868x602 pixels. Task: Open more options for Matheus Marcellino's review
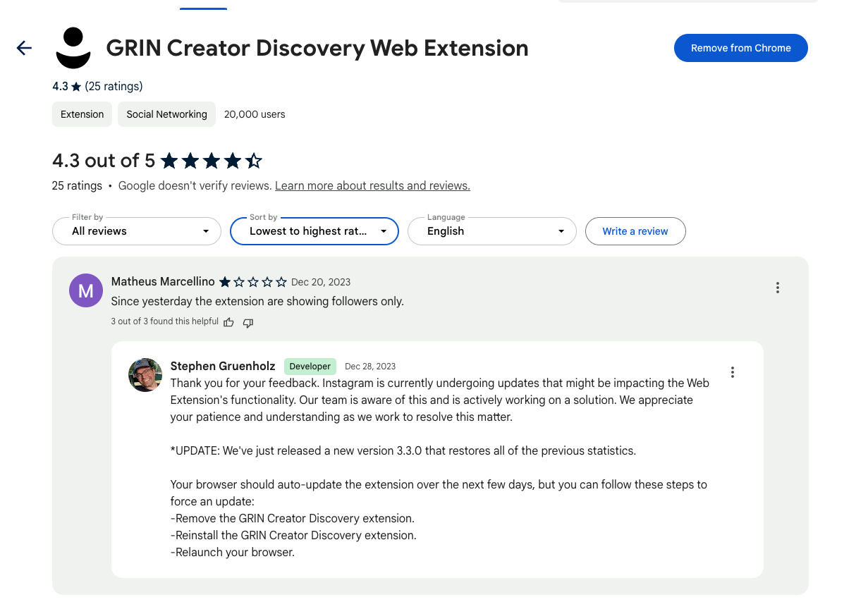tap(777, 288)
